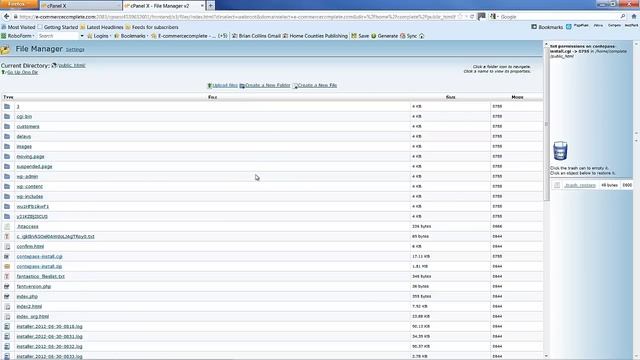Switch to the first cPanel X tab
Image resolution: width=640 pixels, height=360 pixels.
point(80,6)
